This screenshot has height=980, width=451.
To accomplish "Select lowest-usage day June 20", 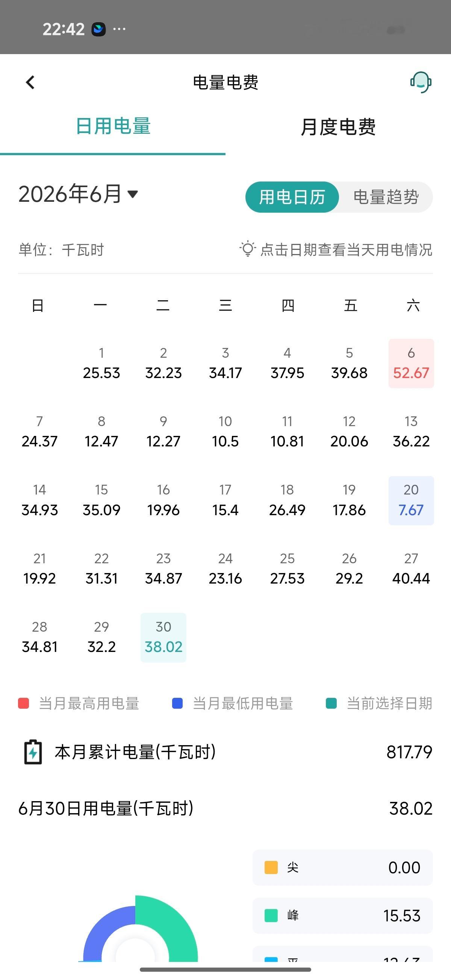I will click(411, 500).
